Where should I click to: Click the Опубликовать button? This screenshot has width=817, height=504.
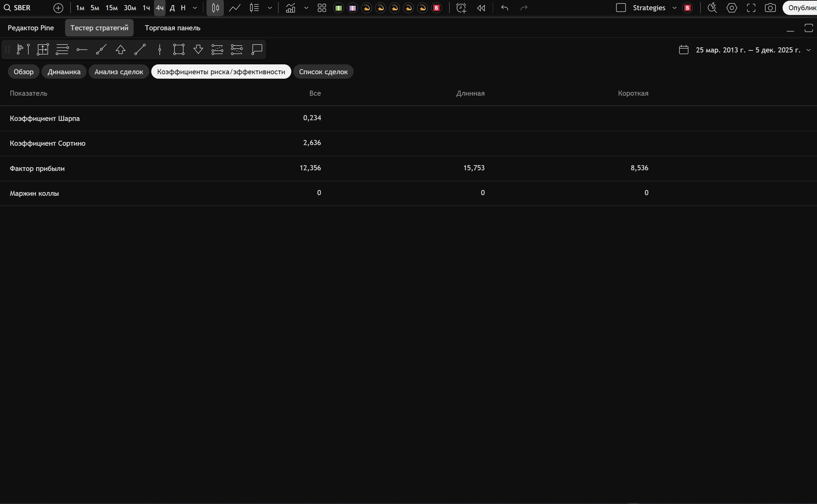point(801,8)
